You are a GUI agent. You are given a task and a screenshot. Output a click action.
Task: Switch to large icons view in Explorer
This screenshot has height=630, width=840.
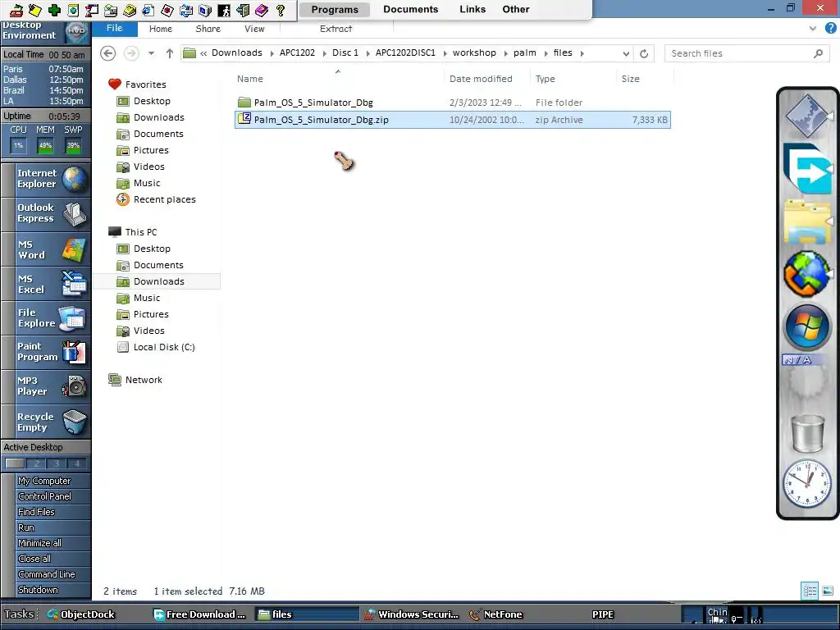point(828,591)
